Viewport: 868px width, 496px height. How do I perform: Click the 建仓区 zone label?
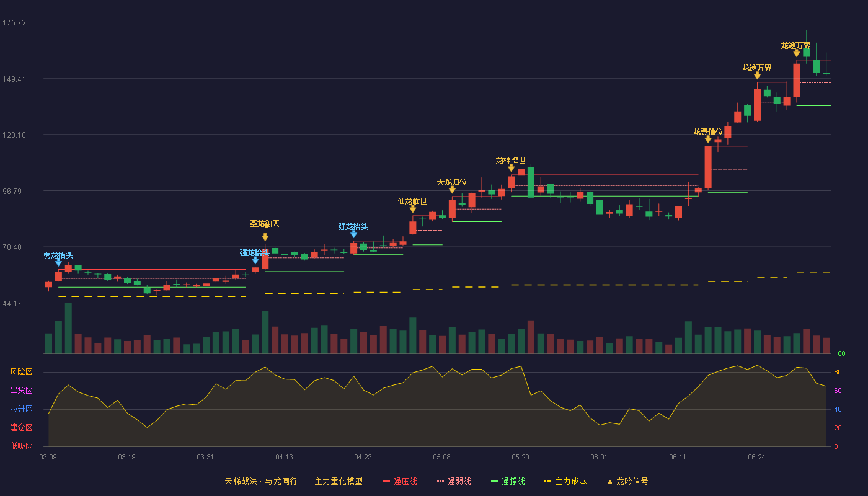pos(21,428)
